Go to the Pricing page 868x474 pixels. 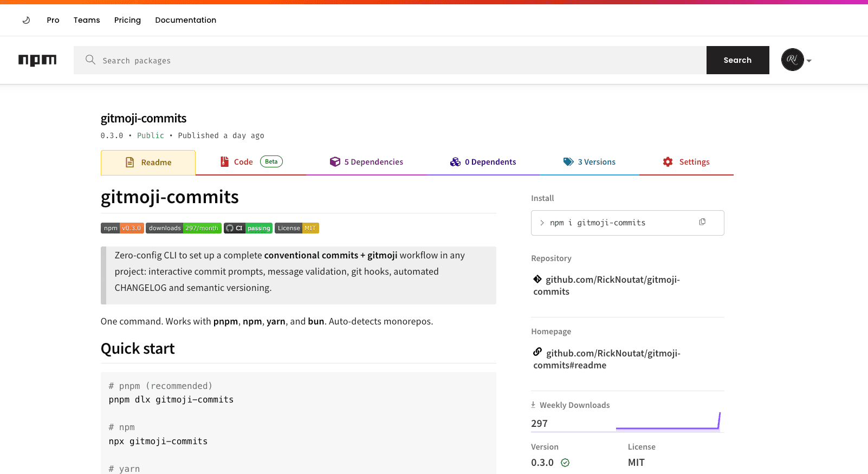(x=127, y=20)
